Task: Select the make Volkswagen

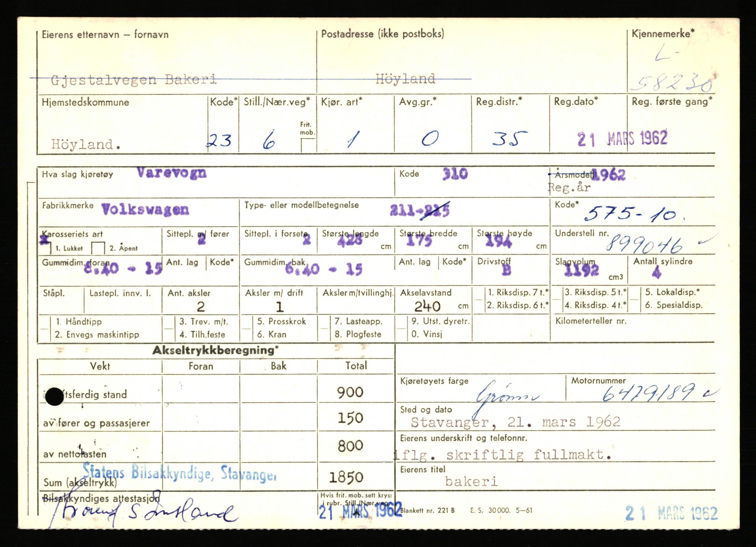Action: 145,209
